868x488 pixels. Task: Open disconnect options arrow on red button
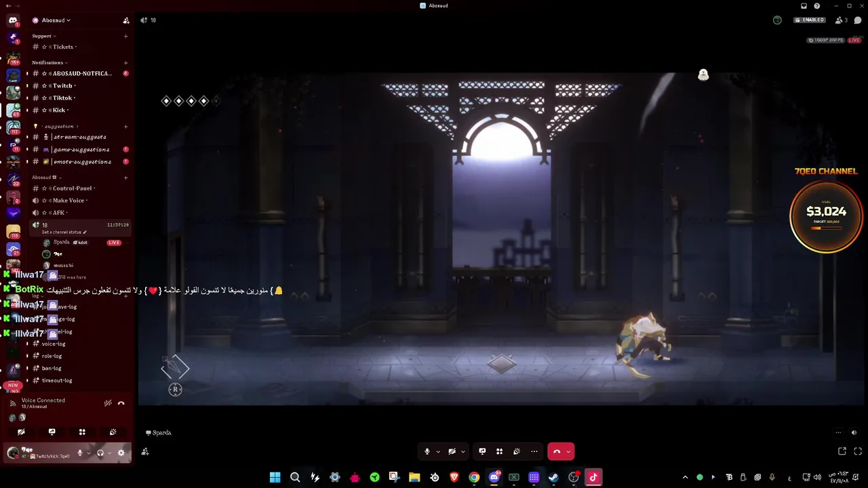point(568,451)
